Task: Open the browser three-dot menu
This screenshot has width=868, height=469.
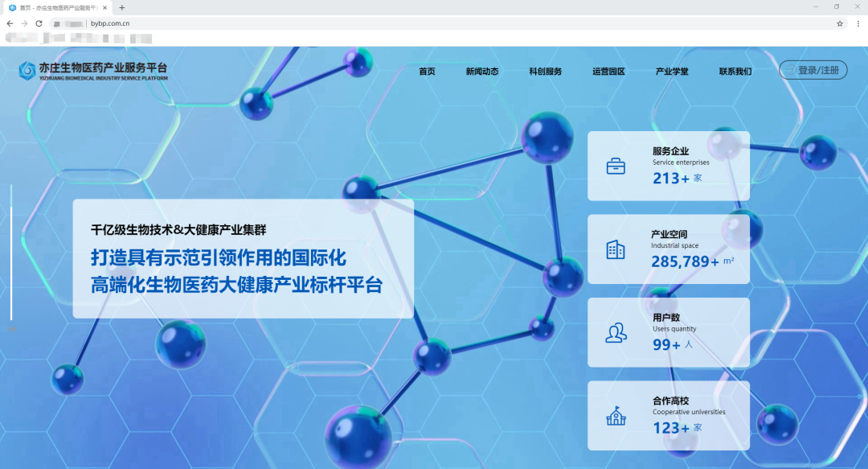Action: pos(858,23)
